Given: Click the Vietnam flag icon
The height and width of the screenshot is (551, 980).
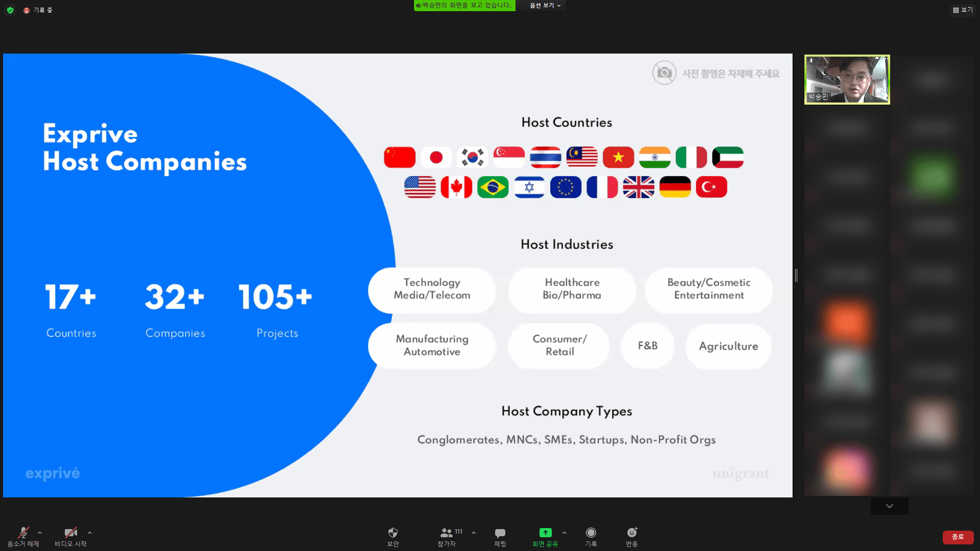Looking at the screenshot, I should (619, 157).
